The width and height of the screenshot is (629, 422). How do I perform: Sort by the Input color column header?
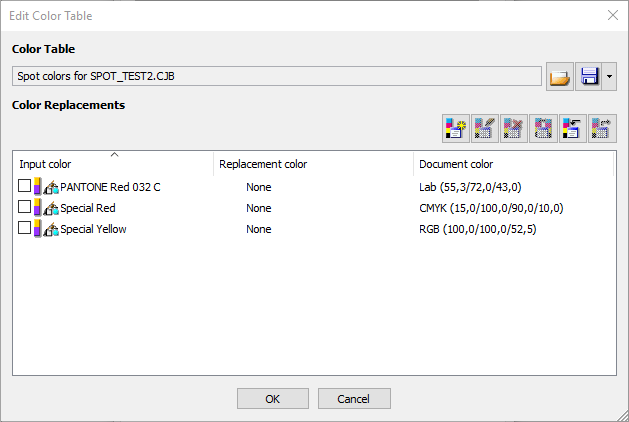pos(113,164)
